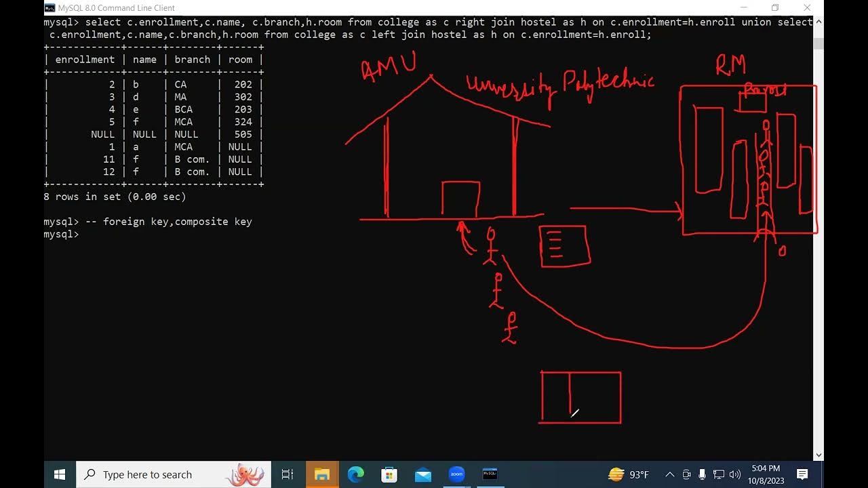Restore the MySQL window size
Image resolution: width=868 pixels, height=488 pixels.
[775, 8]
